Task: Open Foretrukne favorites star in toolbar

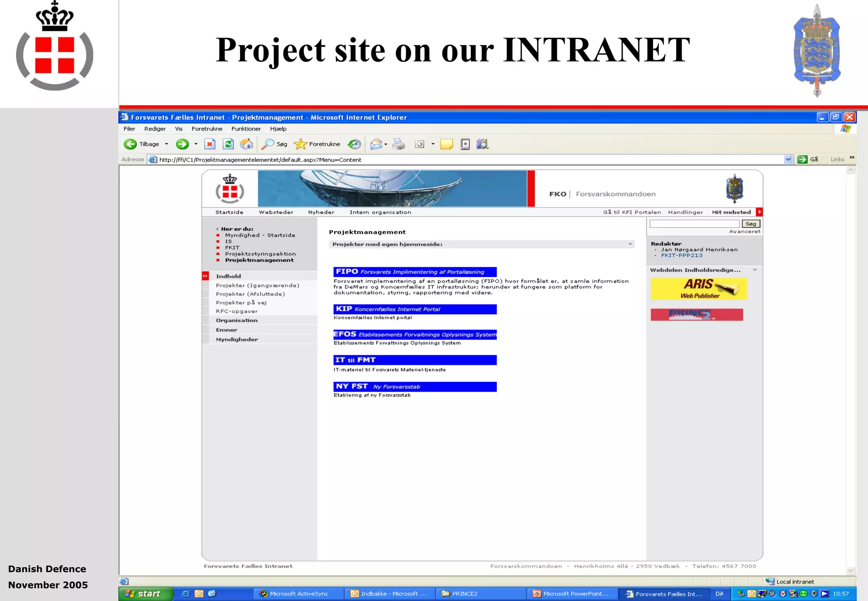Action: [x=317, y=144]
